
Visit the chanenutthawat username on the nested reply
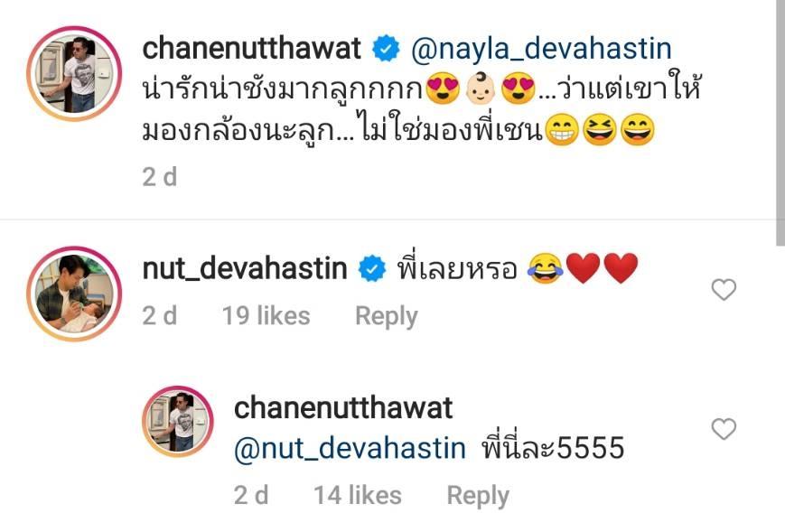click(343, 408)
